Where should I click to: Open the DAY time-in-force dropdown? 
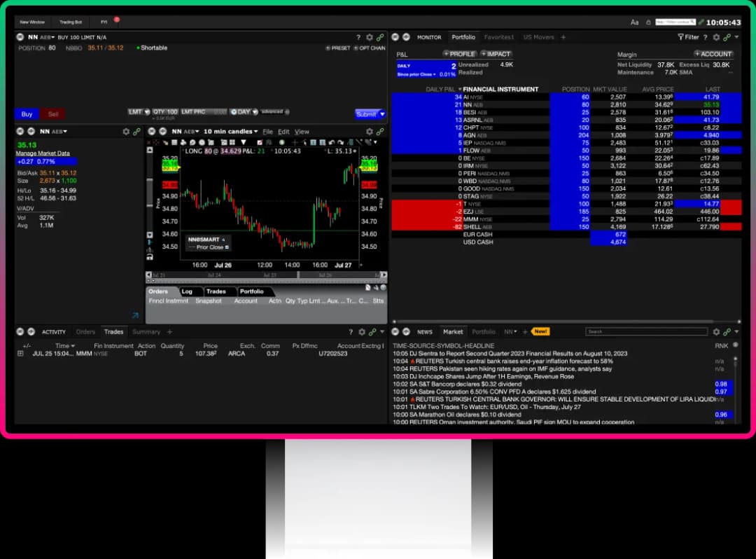[x=242, y=112]
